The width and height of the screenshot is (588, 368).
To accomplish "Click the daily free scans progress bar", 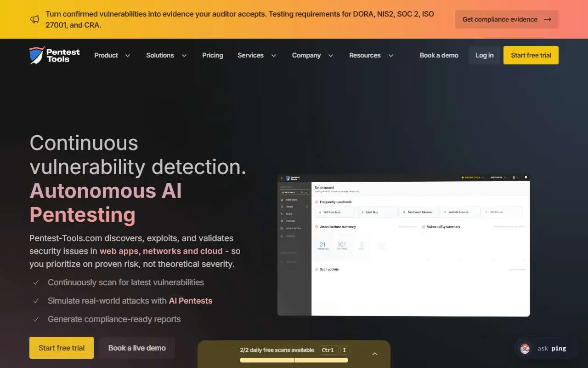I will 294,360.
